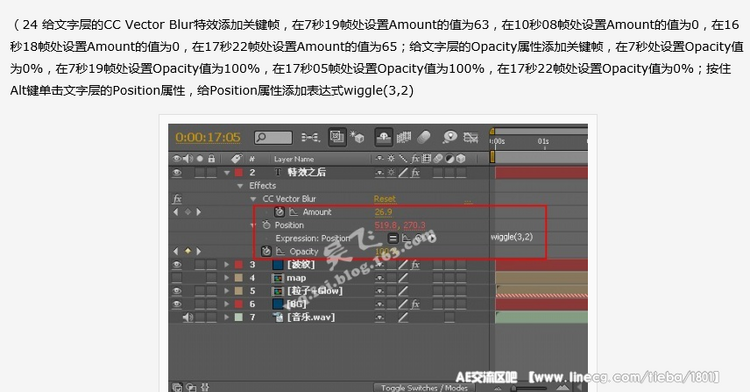Click the Composition Mini-Flowchart icon
750x392 pixels.
tap(310, 138)
